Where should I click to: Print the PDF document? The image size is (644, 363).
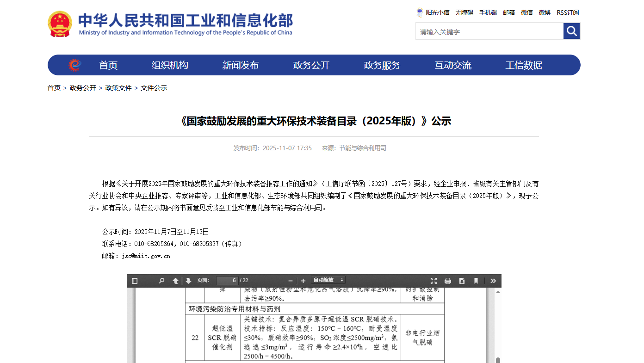click(447, 281)
